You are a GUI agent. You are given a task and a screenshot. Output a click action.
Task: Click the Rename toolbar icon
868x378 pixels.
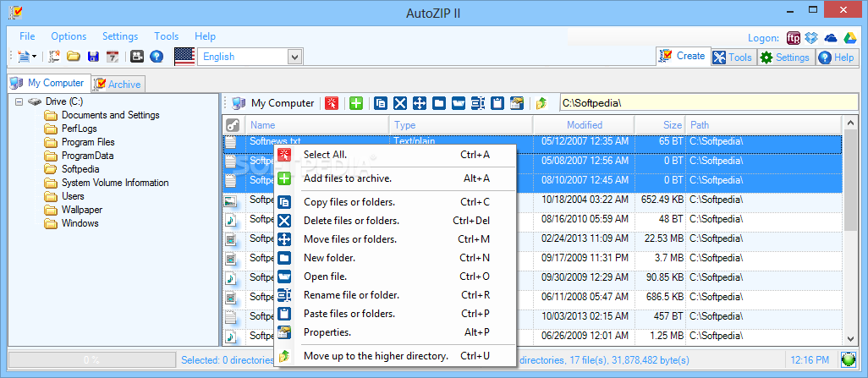click(x=478, y=103)
